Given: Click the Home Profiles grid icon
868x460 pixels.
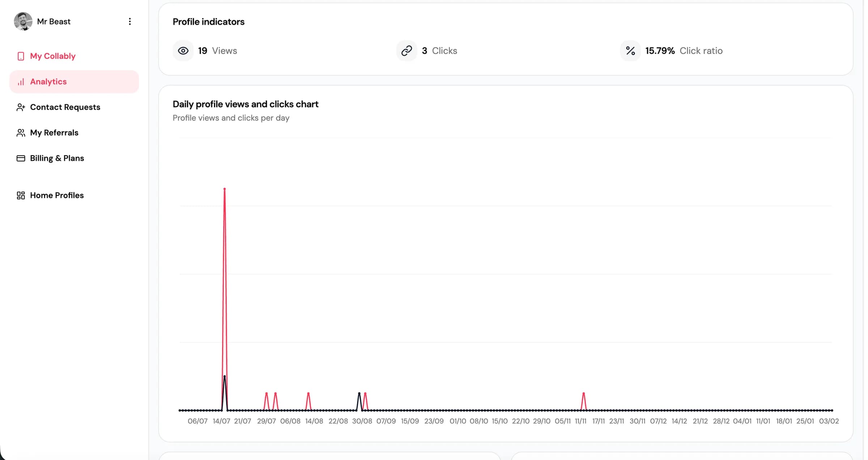Looking at the screenshot, I should (21, 195).
